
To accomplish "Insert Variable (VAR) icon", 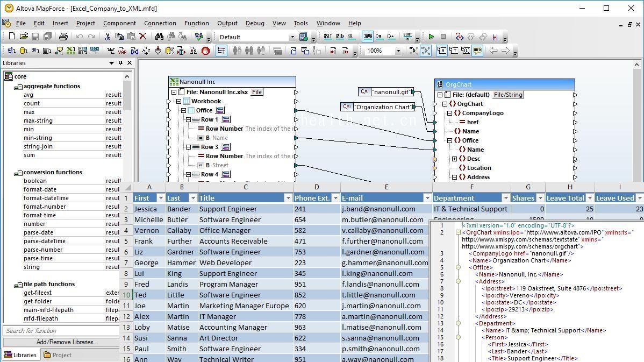I will coord(123,51).
